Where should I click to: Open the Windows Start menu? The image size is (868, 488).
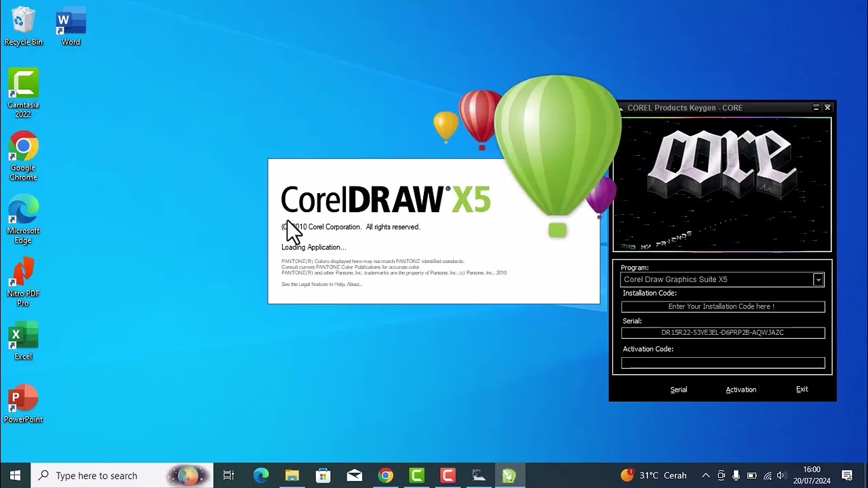coord(15,475)
